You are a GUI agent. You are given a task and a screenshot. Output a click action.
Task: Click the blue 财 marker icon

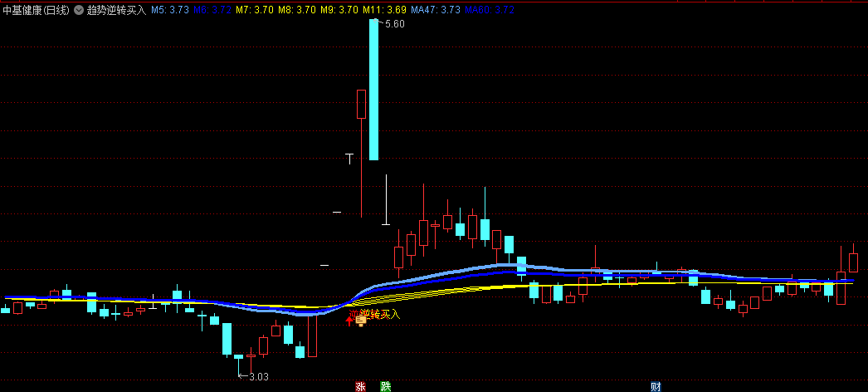pos(656,386)
